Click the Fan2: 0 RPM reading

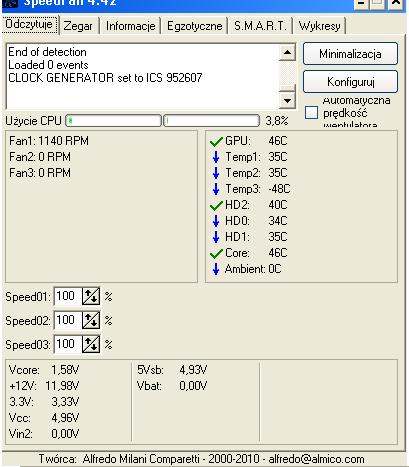40,157
